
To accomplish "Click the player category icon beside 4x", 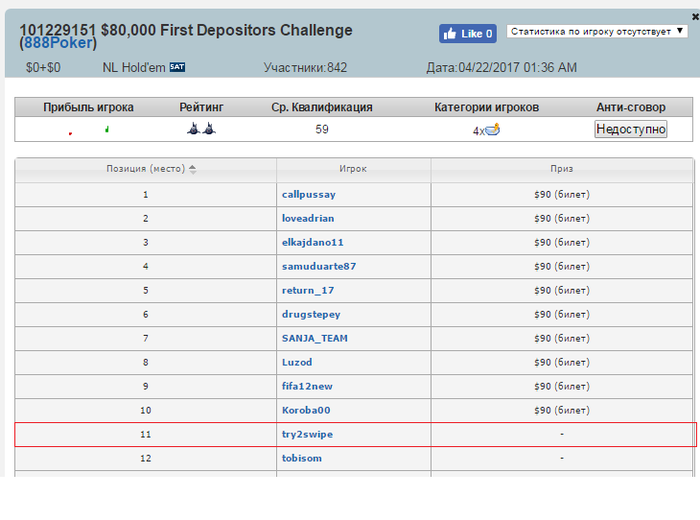I will [x=492, y=129].
